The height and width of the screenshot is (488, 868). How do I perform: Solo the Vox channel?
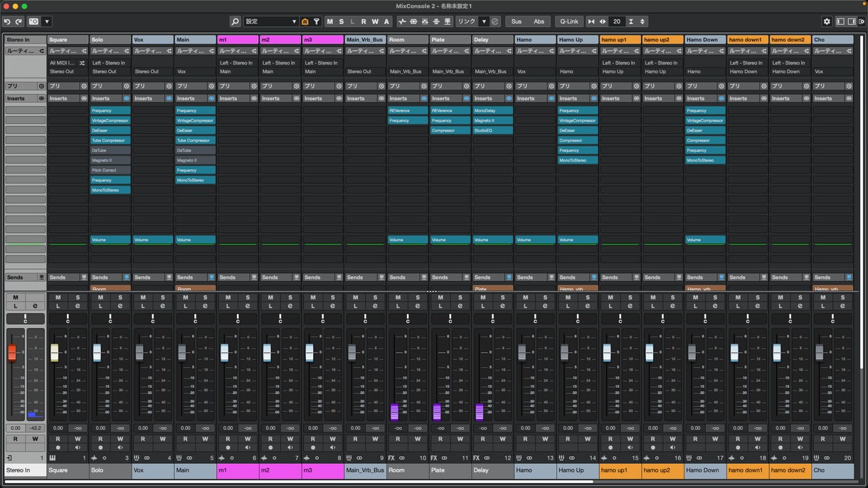pyautogui.click(x=163, y=297)
